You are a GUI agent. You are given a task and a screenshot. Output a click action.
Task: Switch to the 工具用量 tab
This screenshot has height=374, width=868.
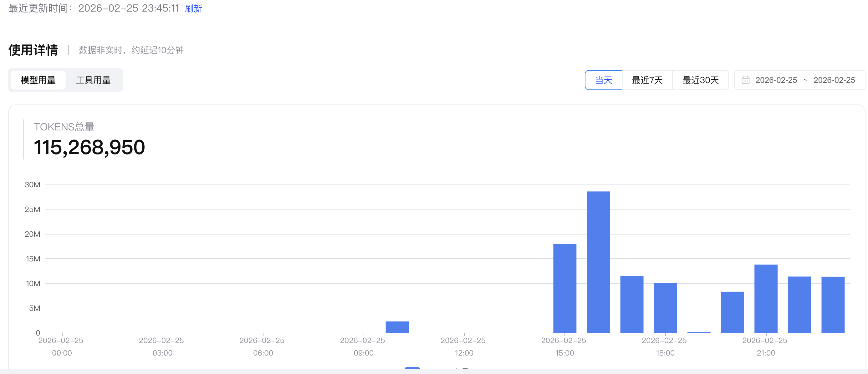click(x=93, y=80)
